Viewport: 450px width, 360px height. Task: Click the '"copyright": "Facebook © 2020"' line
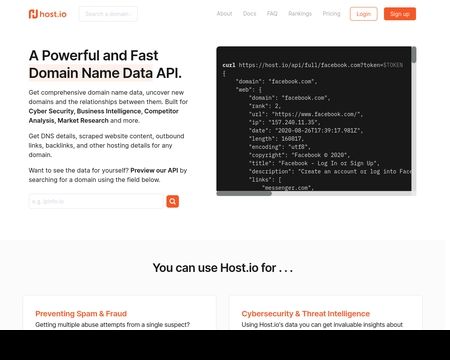click(x=299, y=155)
